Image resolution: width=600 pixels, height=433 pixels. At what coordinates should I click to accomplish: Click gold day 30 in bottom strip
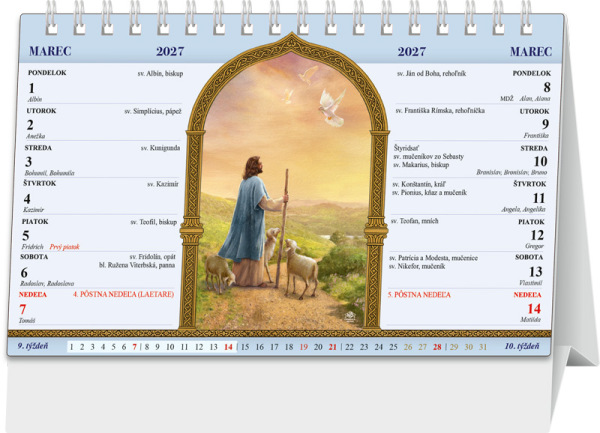(469, 347)
